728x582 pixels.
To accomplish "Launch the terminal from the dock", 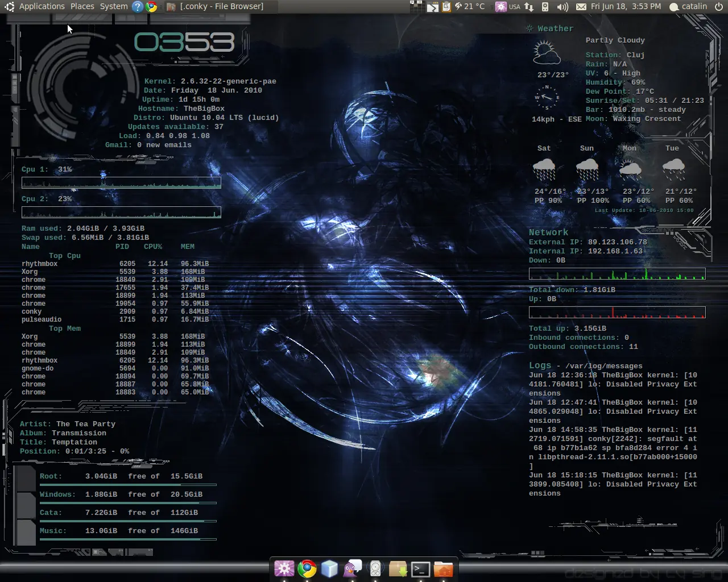I will pyautogui.click(x=420, y=569).
